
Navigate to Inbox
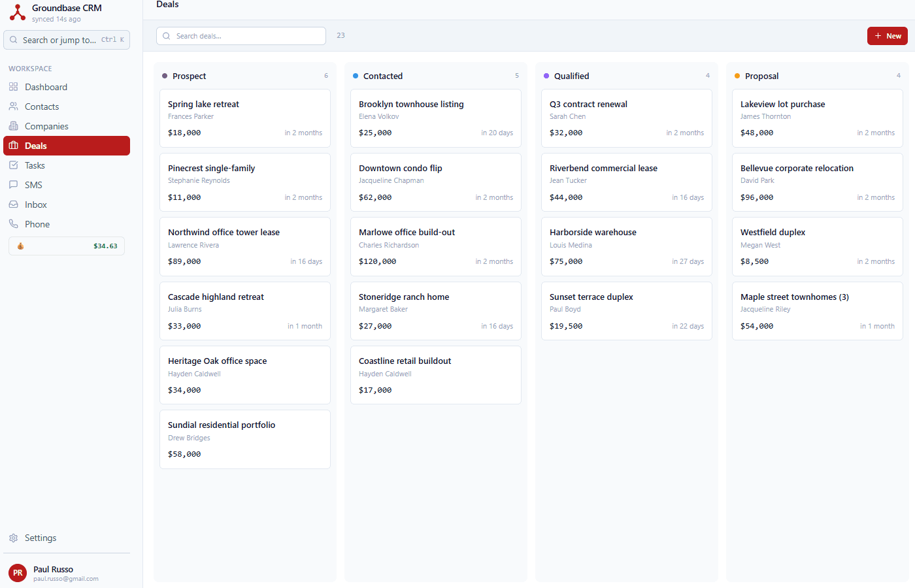pos(67,204)
